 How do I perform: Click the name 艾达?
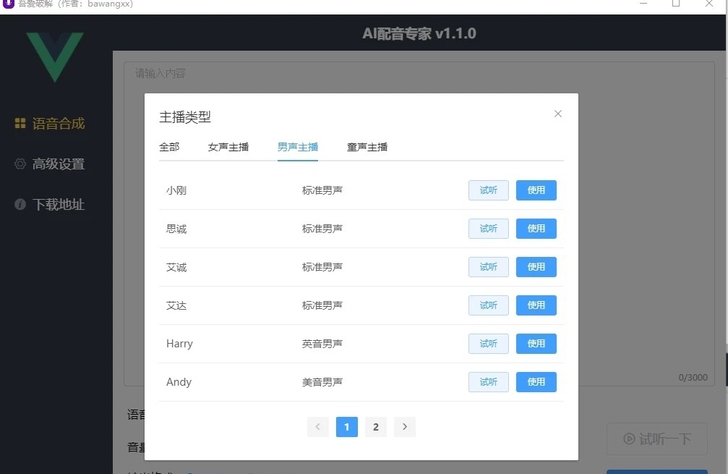pos(176,305)
